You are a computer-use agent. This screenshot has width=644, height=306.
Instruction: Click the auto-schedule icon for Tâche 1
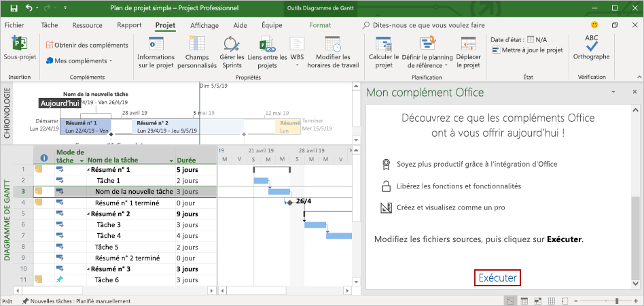tap(60, 180)
